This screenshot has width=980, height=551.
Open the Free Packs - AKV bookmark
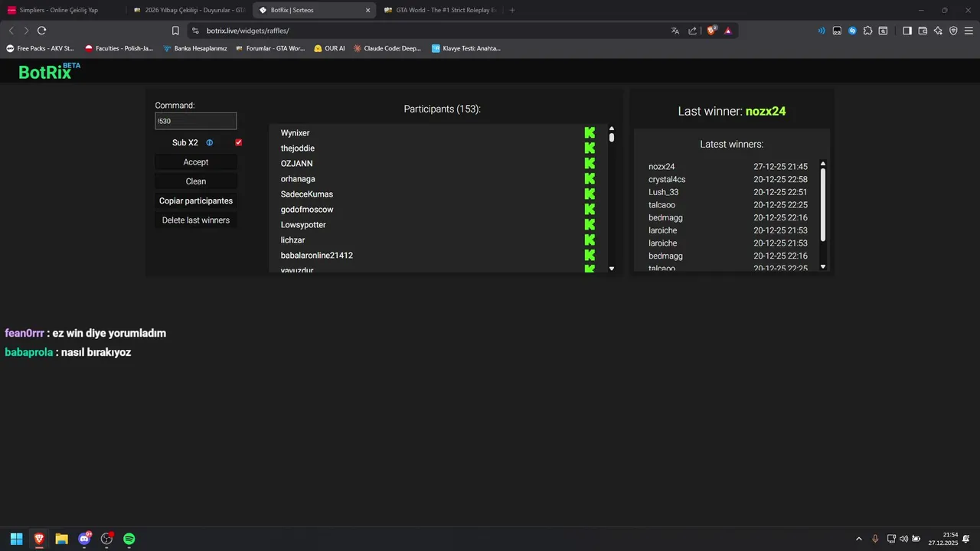point(40,48)
